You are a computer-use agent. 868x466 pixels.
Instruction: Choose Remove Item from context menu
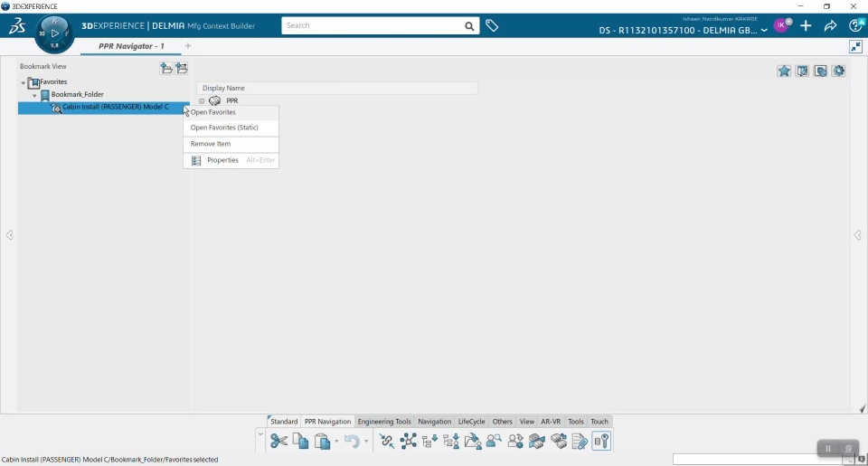pyautogui.click(x=231, y=144)
